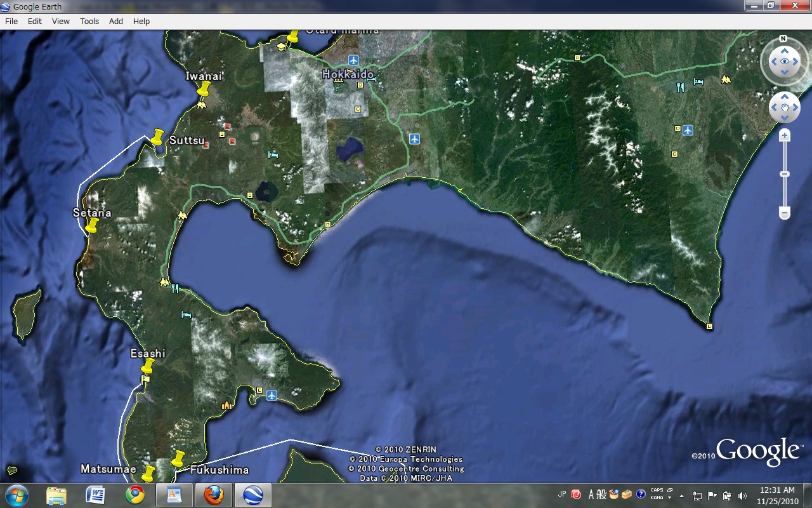Click the Iwanai placemark label
Screen dimensions: 812x508
[x=204, y=76]
